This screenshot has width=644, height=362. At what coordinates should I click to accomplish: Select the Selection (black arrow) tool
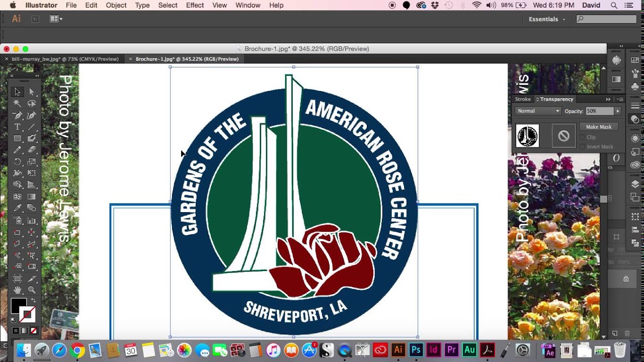pyautogui.click(x=17, y=92)
